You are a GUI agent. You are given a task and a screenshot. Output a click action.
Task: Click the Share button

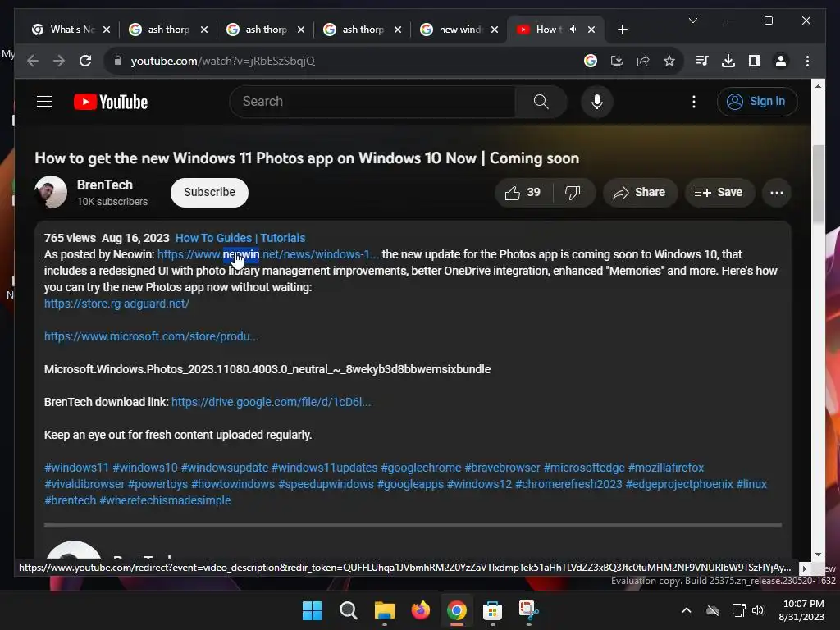640,192
